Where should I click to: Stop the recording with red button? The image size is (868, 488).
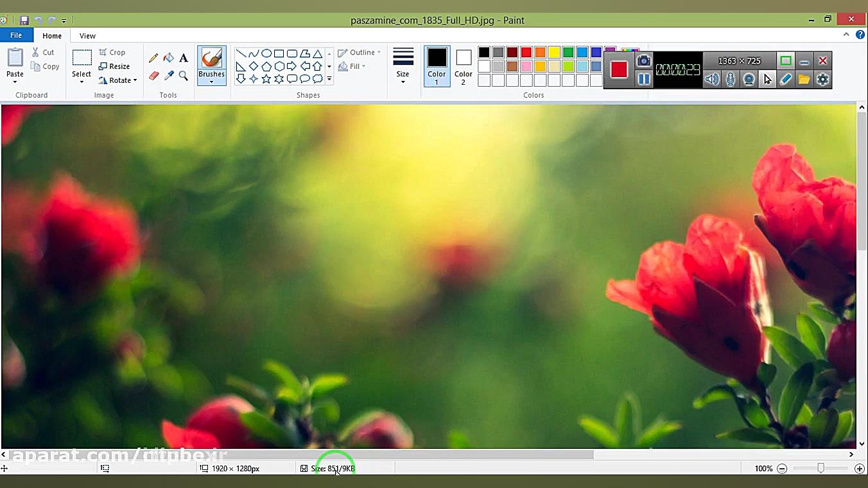619,69
